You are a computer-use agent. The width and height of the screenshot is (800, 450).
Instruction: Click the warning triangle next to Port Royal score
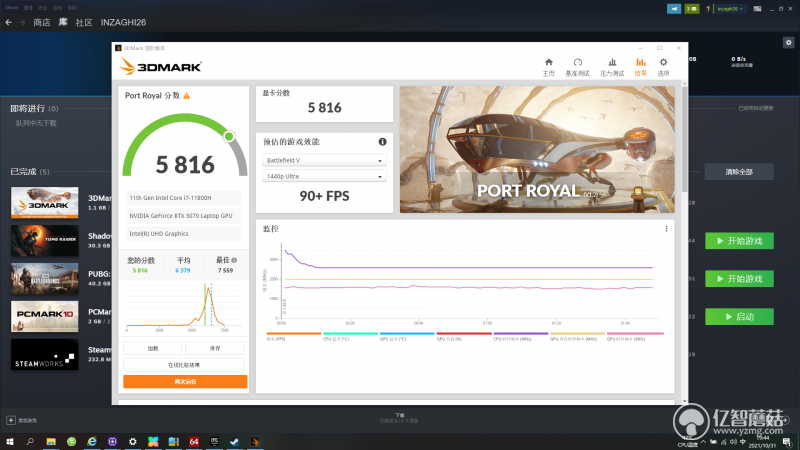[187, 95]
